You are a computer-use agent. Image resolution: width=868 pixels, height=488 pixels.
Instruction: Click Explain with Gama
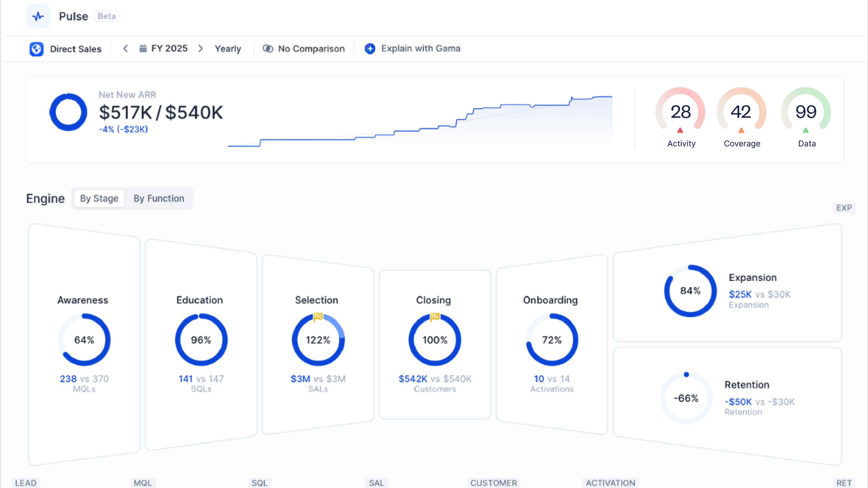420,49
